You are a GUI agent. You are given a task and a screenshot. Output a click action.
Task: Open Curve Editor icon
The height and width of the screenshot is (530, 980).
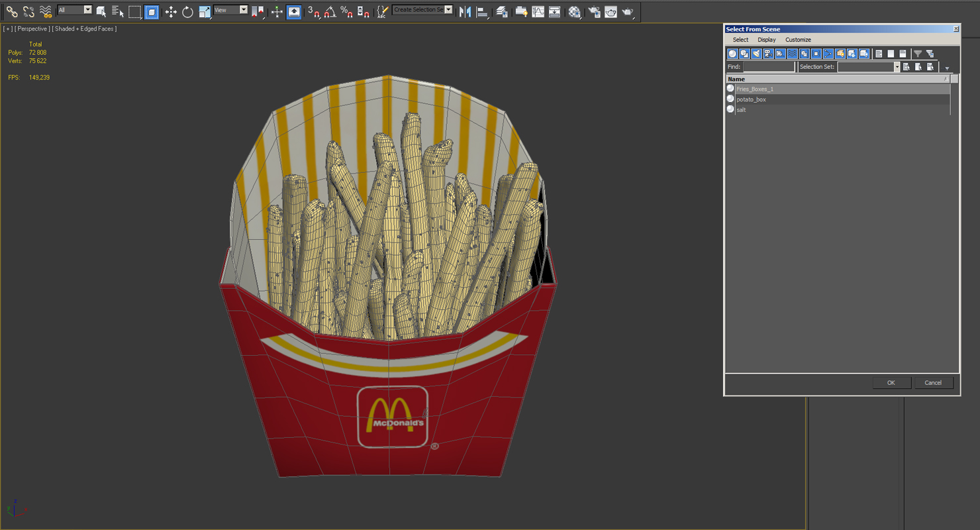pos(538,11)
